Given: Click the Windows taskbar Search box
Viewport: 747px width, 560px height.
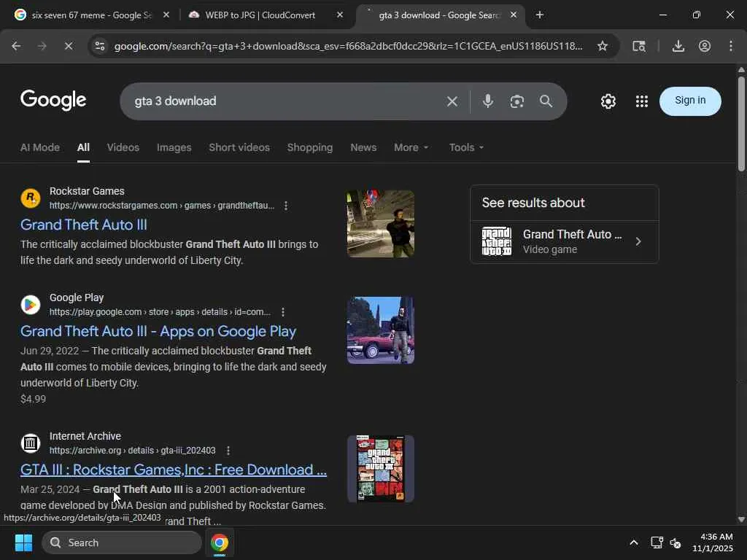Looking at the screenshot, I should pyautogui.click(x=122, y=542).
